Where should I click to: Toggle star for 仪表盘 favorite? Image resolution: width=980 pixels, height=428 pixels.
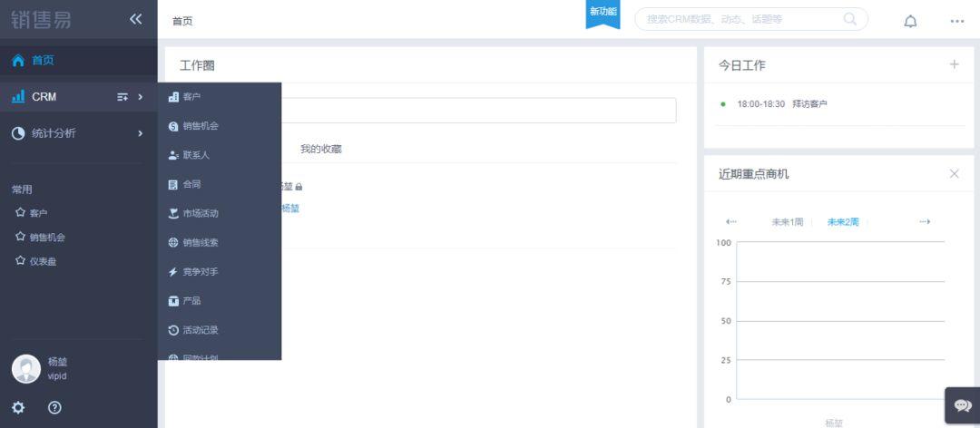(20, 260)
